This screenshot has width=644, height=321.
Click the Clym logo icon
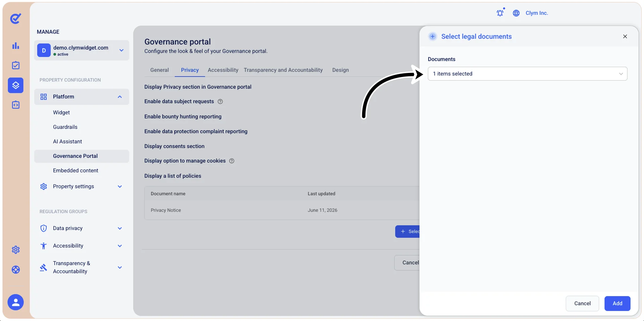pyautogui.click(x=15, y=18)
